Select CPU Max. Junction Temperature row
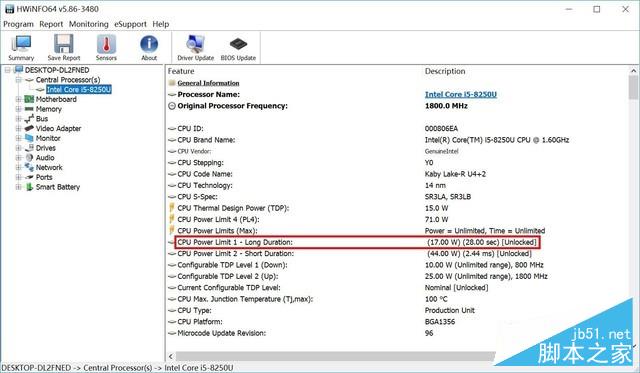Image resolution: width=640 pixels, height=373 pixels. click(398, 299)
